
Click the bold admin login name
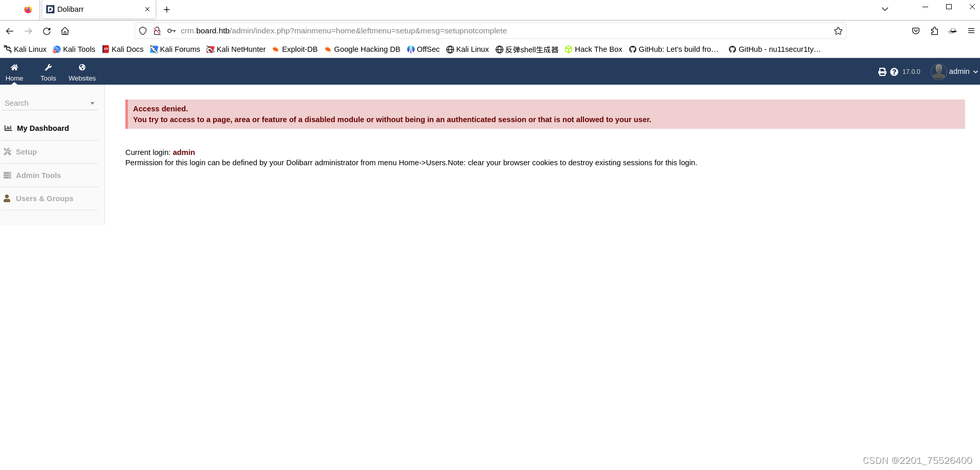184,152
